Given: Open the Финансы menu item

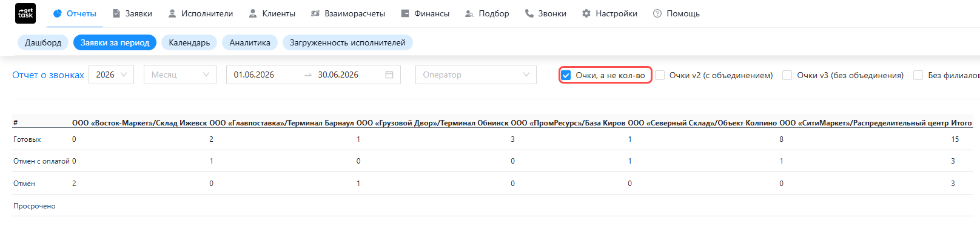Looking at the screenshot, I should point(425,13).
